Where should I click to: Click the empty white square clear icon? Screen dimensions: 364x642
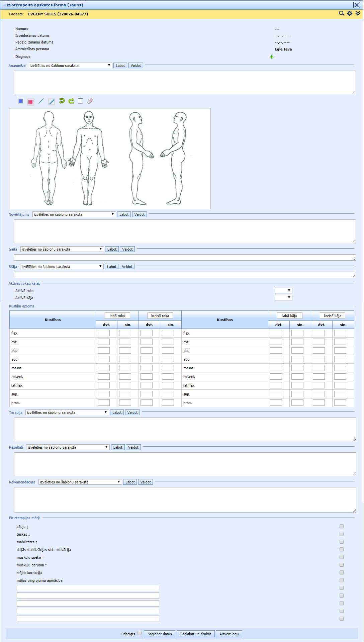[x=80, y=101]
